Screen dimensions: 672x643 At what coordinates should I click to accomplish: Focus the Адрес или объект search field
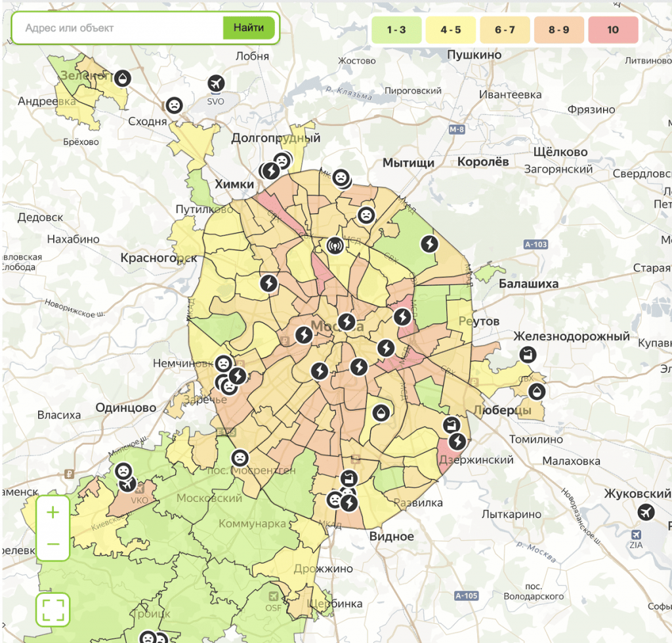click(118, 28)
